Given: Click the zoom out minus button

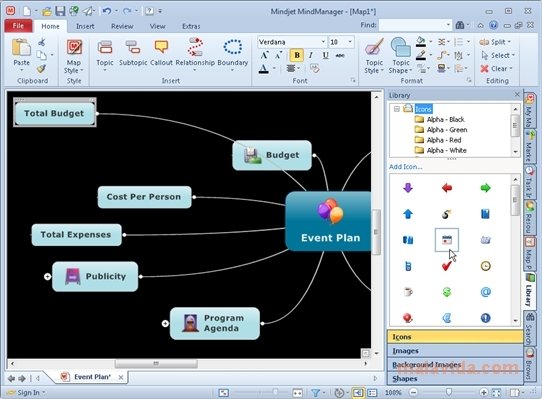Looking at the screenshot, I should click(x=413, y=392).
